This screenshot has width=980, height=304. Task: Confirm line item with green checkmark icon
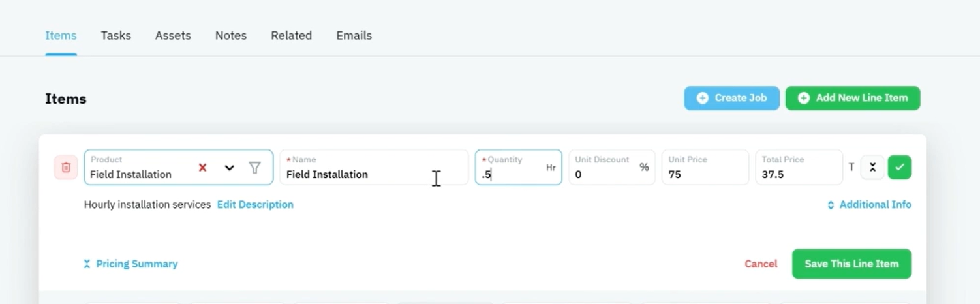click(x=900, y=168)
